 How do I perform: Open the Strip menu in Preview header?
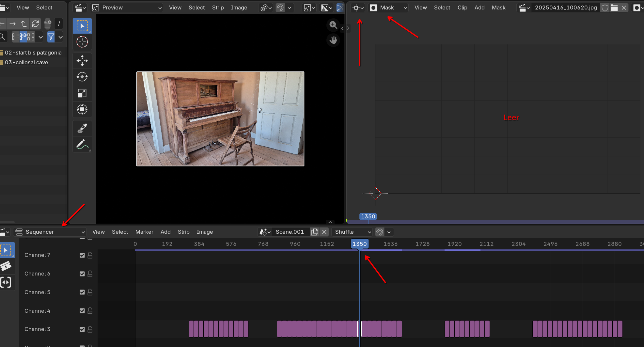pyautogui.click(x=218, y=8)
